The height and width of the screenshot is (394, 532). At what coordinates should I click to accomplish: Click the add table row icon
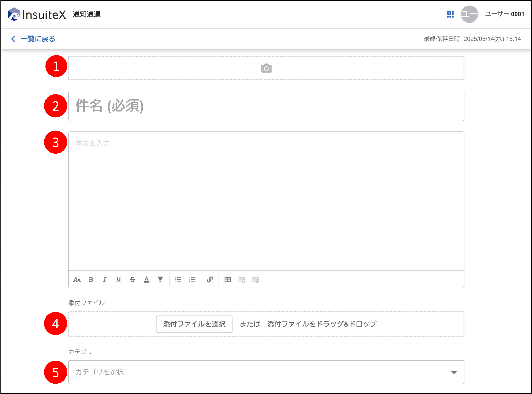241,280
